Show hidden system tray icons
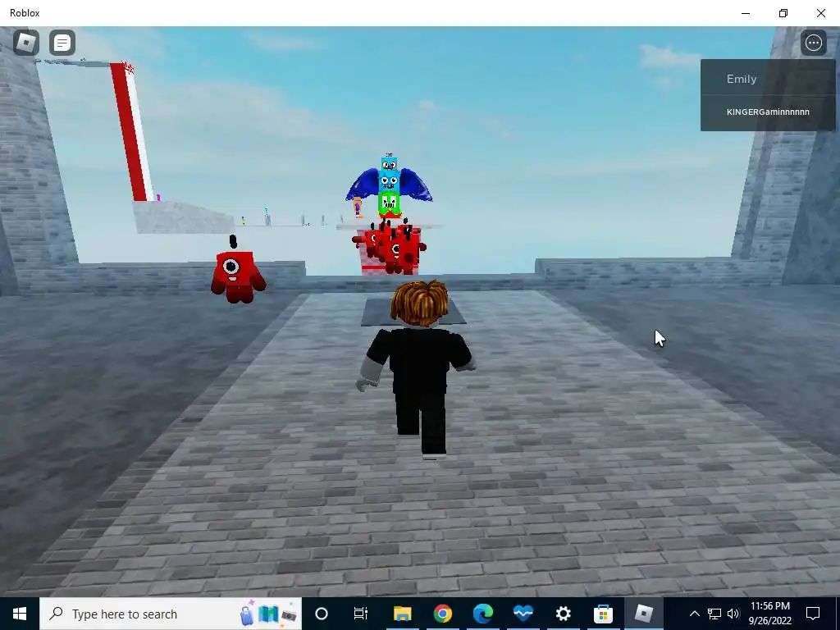The height and width of the screenshot is (630, 840). pyautogui.click(x=694, y=614)
